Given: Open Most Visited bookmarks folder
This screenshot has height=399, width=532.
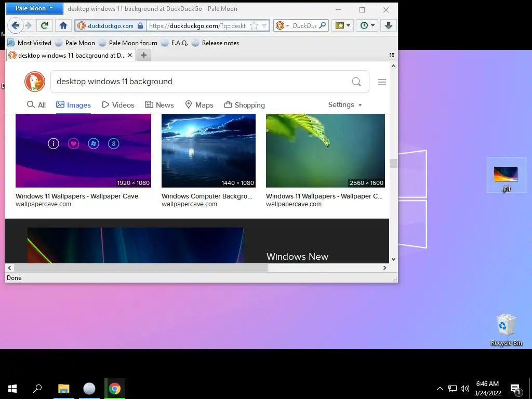Looking at the screenshot, I should click(x=30, y=43).
